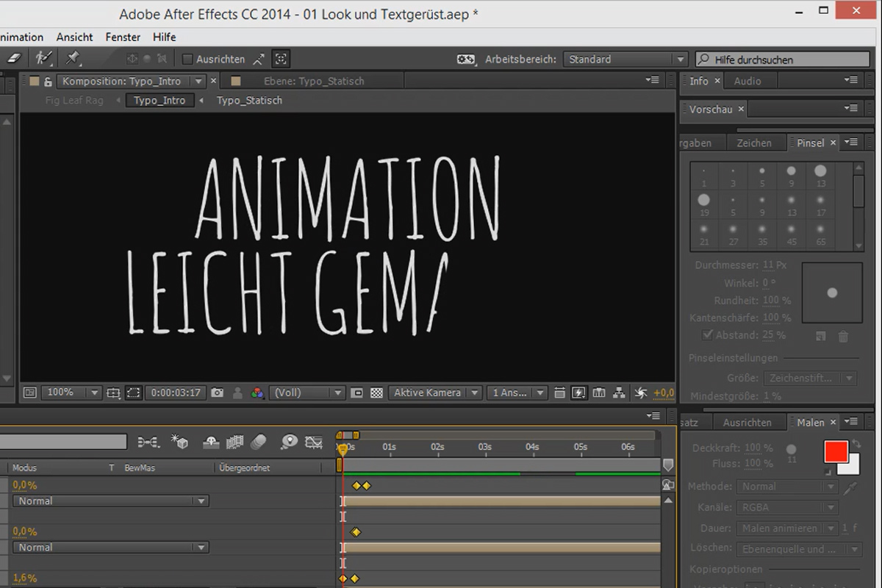Open the show channel color management icon
This screenshot has height=588, width=882.
(x=257, y=393)
